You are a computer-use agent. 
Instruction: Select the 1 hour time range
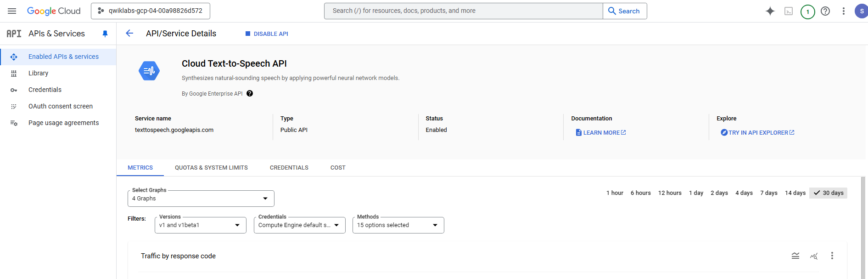(615, 193)
